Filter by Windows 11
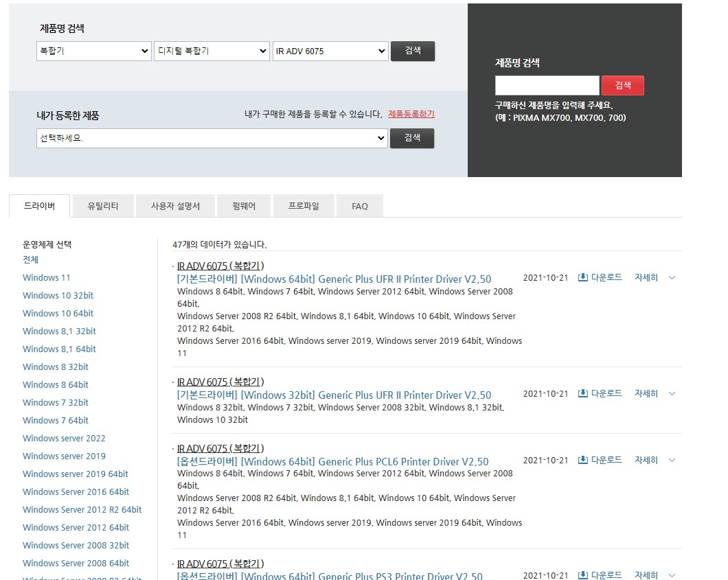The height and width of the screenshot is (580, 728). [x=47, y=277]
